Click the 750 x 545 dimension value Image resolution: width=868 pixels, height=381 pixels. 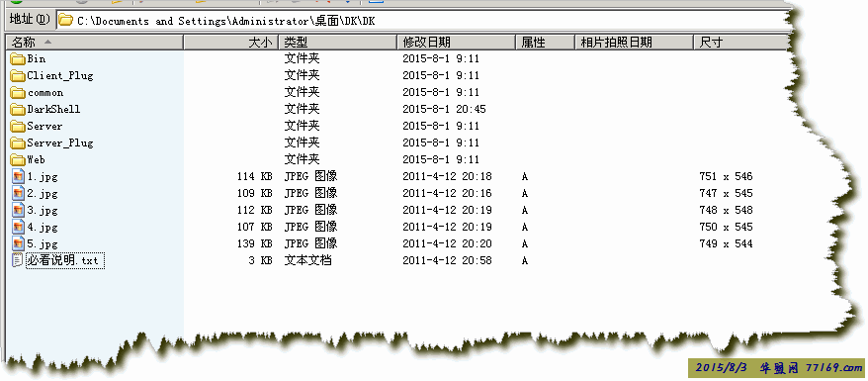(x=726, y=227)
